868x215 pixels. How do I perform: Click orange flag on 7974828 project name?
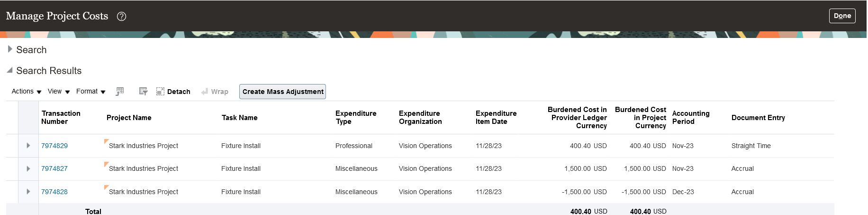pos(106,187)
